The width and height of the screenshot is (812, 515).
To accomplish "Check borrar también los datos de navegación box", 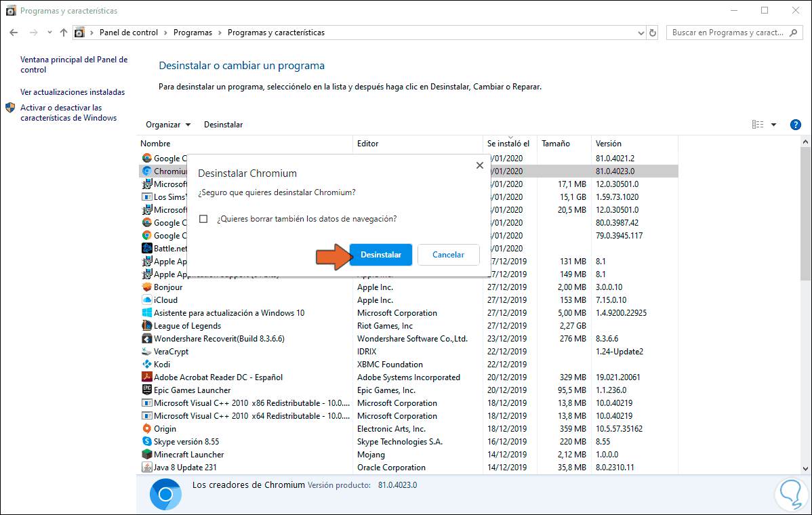I will coord(203,219).
